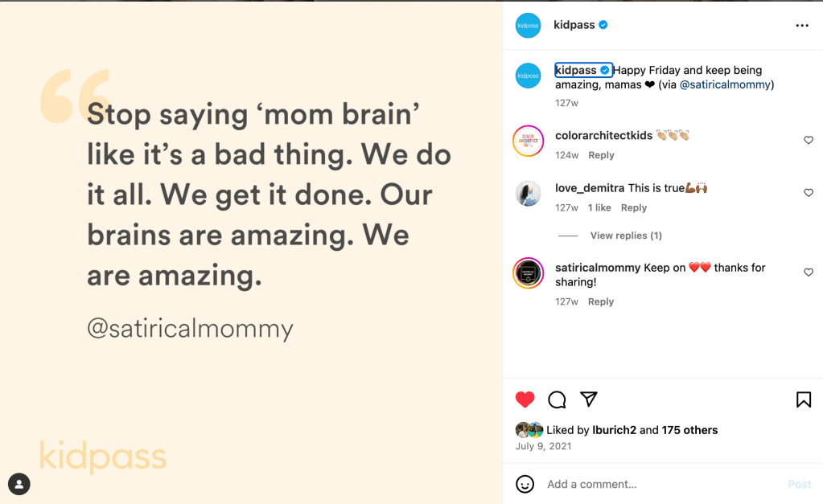
Task: Click the comment speech bubble icon
Action: click(557, 400)
